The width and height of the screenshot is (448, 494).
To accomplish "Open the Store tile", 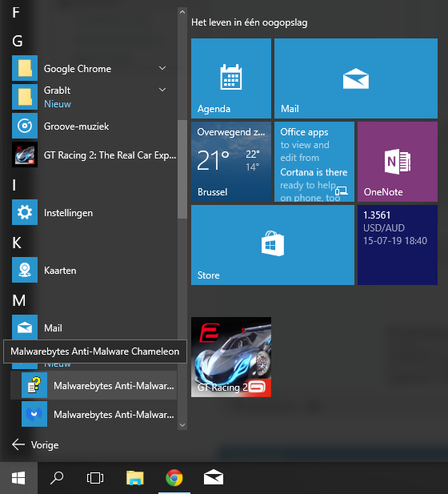I will (x=273, y=245).
